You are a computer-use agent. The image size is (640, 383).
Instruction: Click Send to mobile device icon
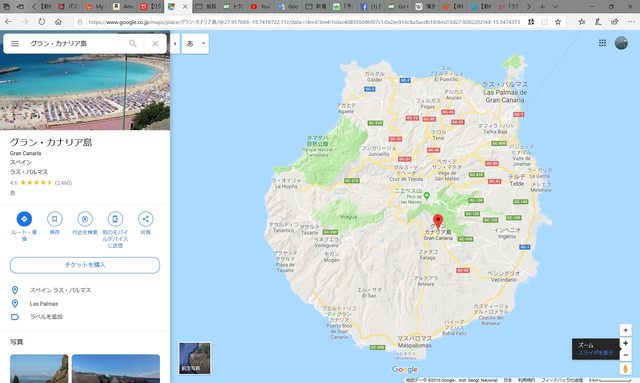click(115, 219)
